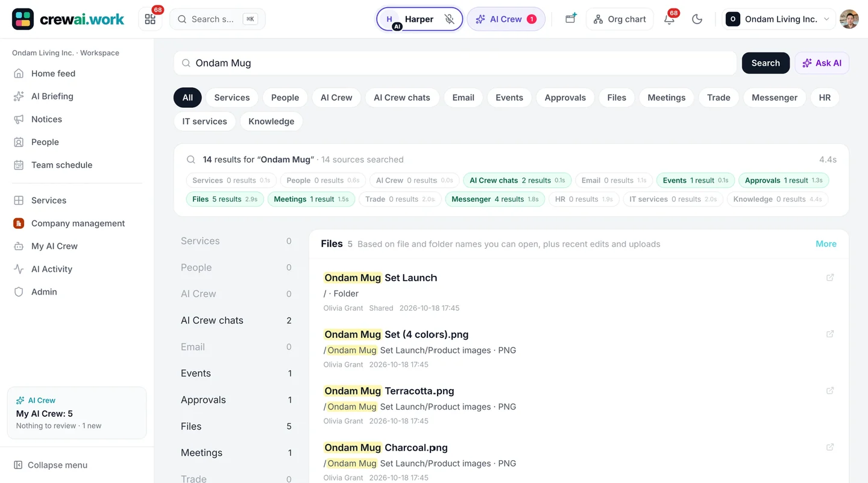
Task: Select the Knowledge filter tab
Action: [x=271, y=121]
